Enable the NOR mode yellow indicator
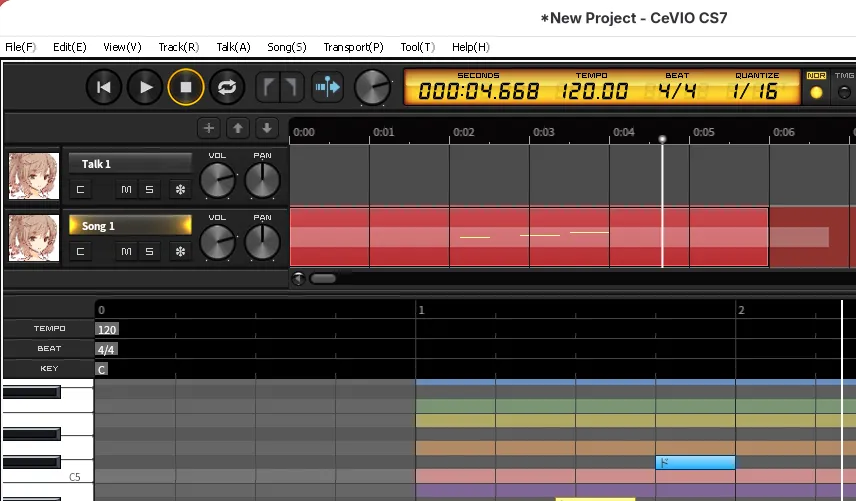Viewport: 856px width, 501px height. tap(816, 92)
